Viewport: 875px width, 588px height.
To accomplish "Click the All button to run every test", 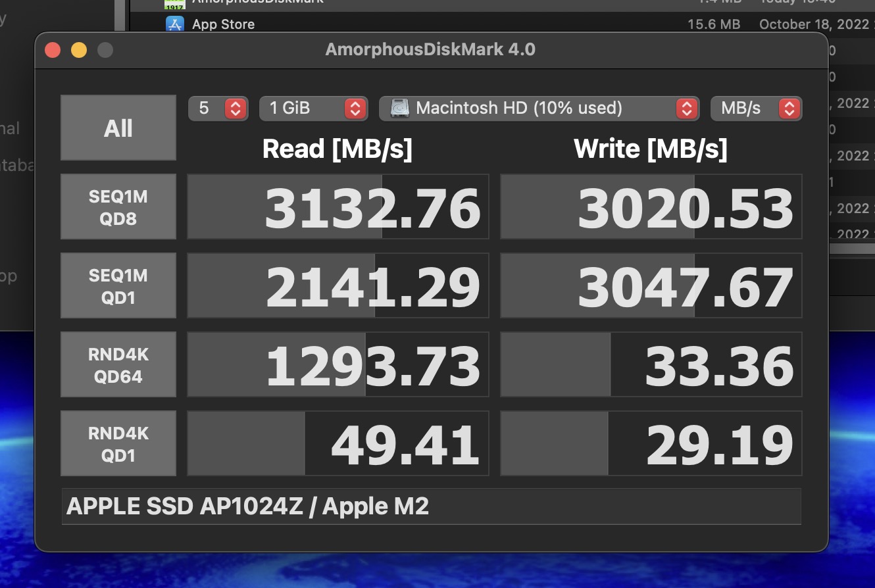I will (x=118, y=128).
